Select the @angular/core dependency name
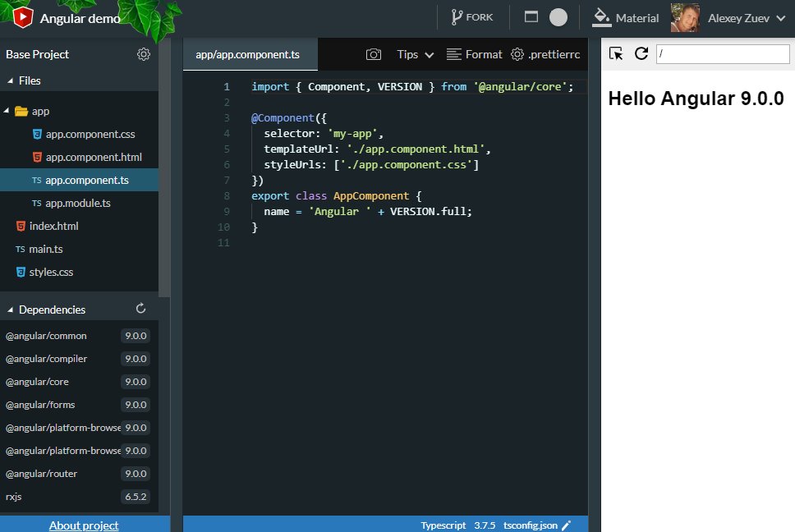 tap(37, 382)
